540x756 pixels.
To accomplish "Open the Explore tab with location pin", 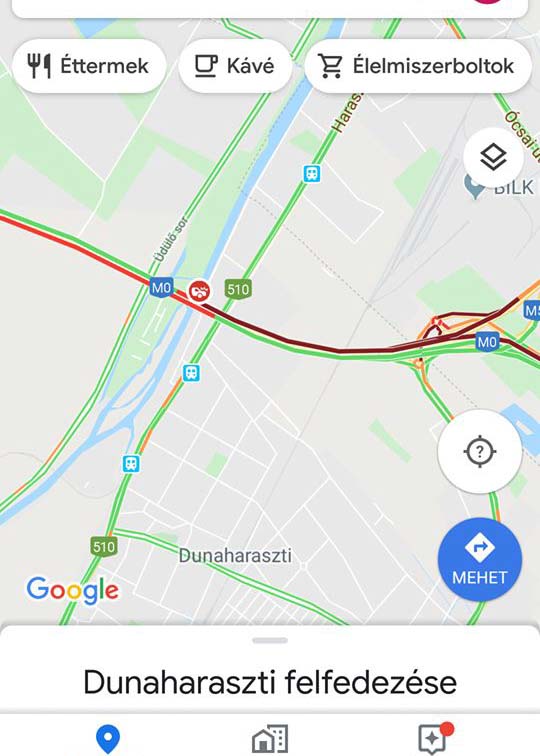I will click(108, 740).
